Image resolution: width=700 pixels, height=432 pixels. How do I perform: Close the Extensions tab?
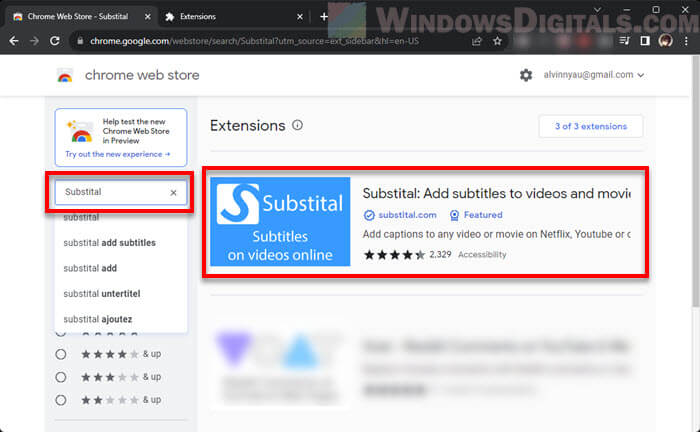[300, 17]
